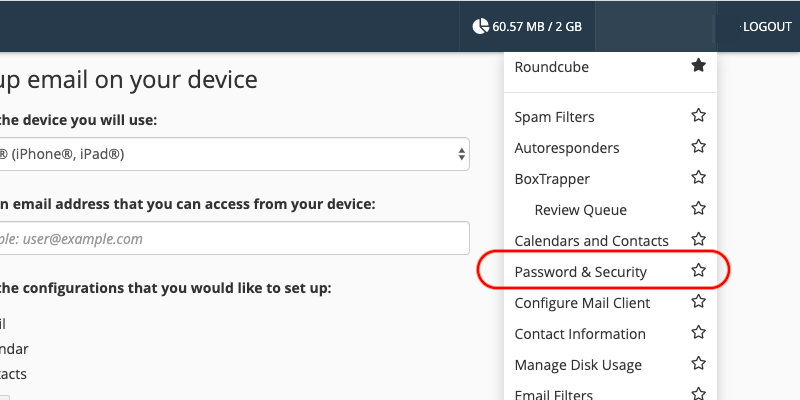This screenshot has width=800, height=400.
Task: Star the Spam Filters menu entry
Action: 698,115
